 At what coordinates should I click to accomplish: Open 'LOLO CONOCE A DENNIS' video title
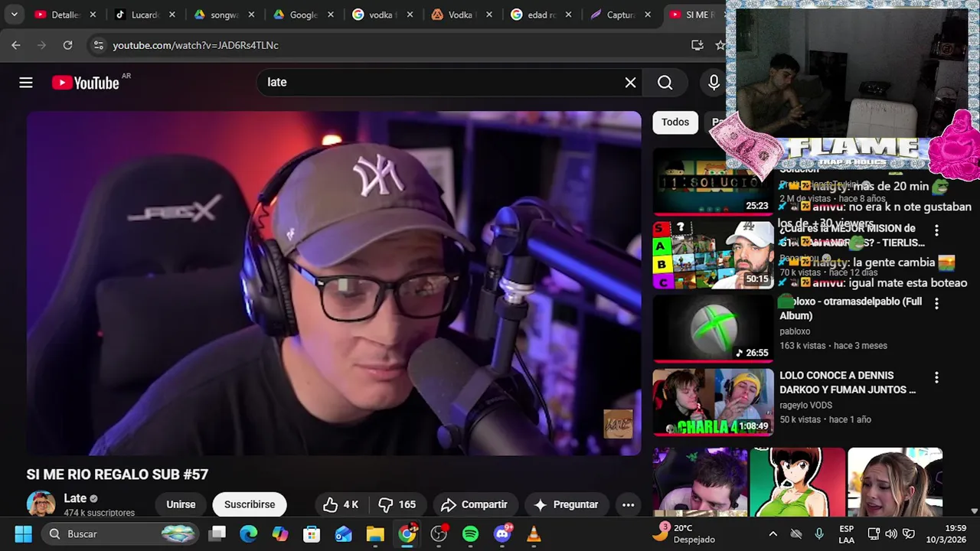pos(848,383)
